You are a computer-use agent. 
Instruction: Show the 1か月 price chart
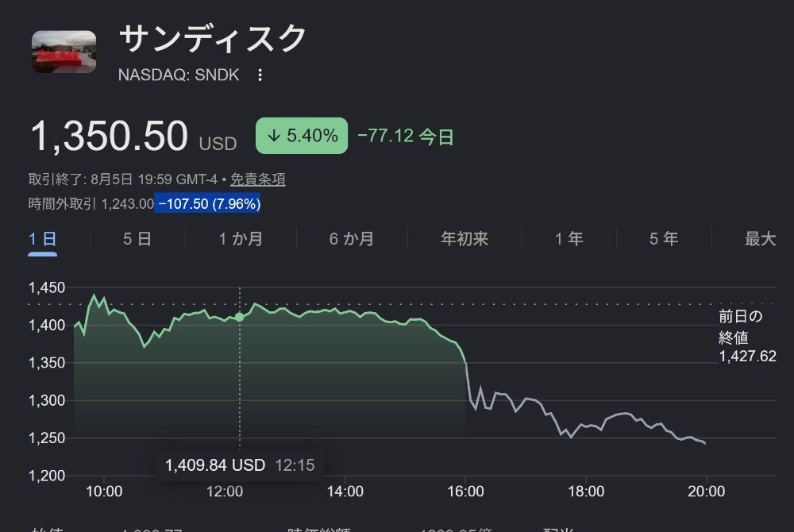(241, 239)
